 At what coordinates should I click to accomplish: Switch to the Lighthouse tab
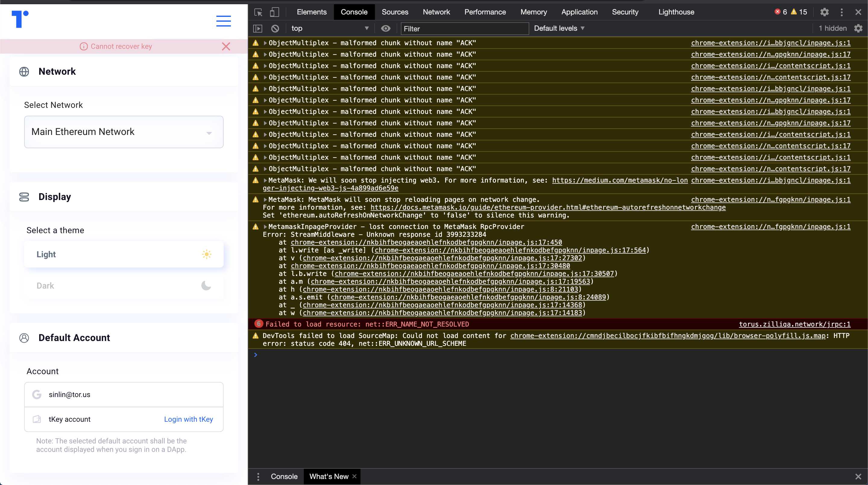pyautogui.click(x=676, y=12)
